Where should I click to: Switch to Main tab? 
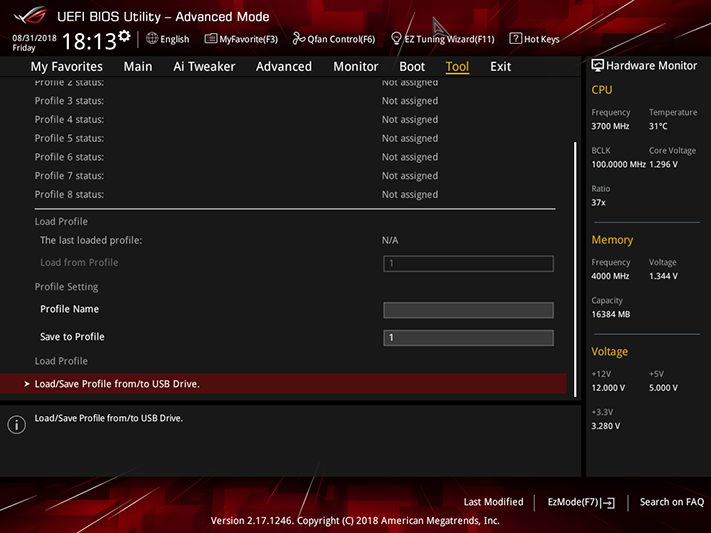(138, 67)
